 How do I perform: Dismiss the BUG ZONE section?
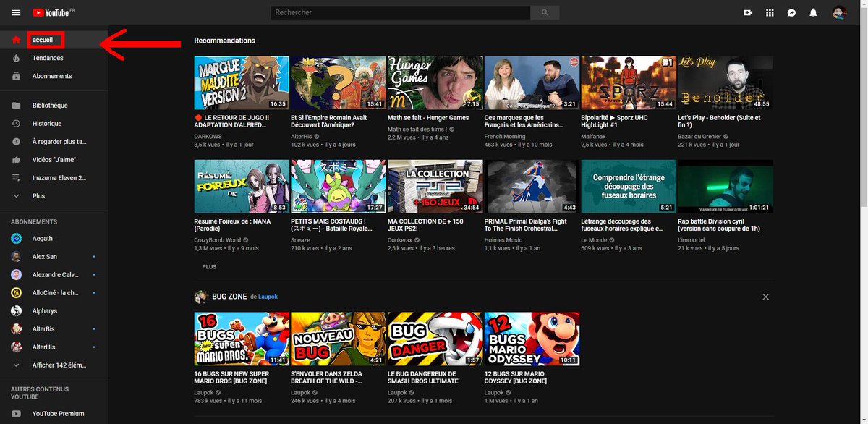click(765, 297)
